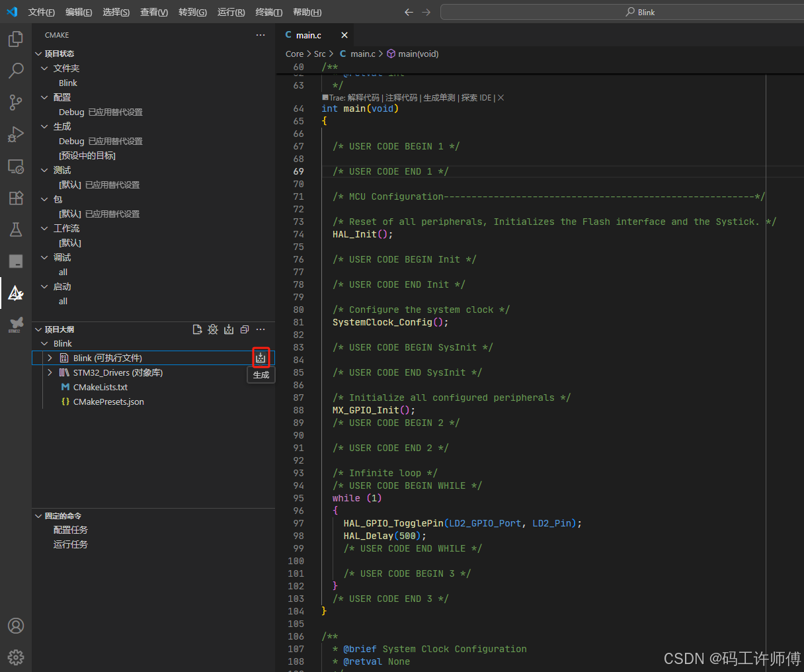Image resolution: width=804 pixels, height=672 pixels.
Task: Open the Search view in activity bar
Action: click(16, 70)
